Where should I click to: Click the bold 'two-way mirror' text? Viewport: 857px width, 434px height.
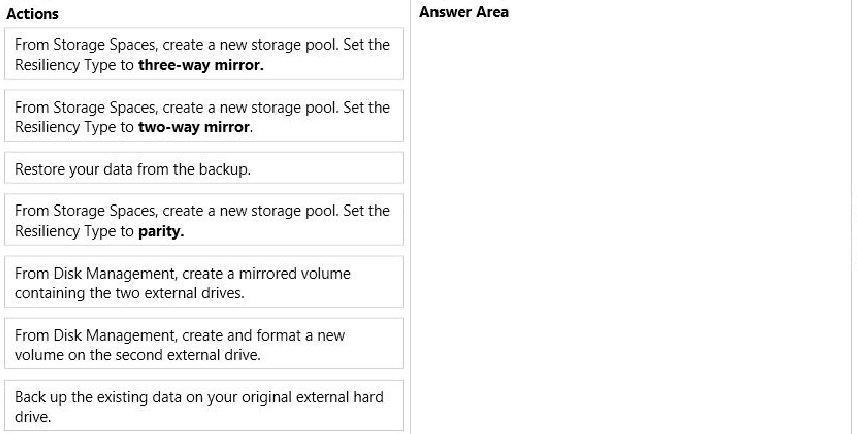[x=195, y=127]
